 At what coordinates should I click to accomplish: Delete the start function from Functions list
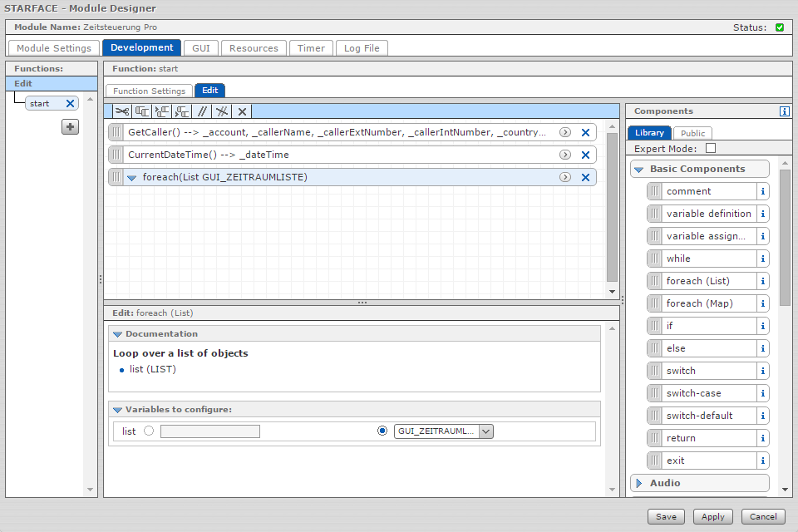pyautogui.click(x=70, y=104)
